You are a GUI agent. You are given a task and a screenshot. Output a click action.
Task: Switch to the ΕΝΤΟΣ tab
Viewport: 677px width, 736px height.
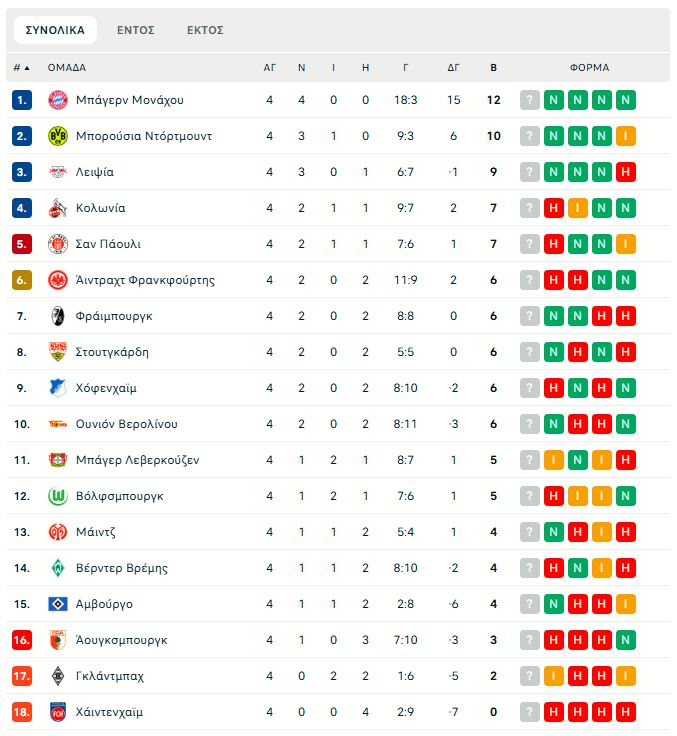tap(136, 30)
